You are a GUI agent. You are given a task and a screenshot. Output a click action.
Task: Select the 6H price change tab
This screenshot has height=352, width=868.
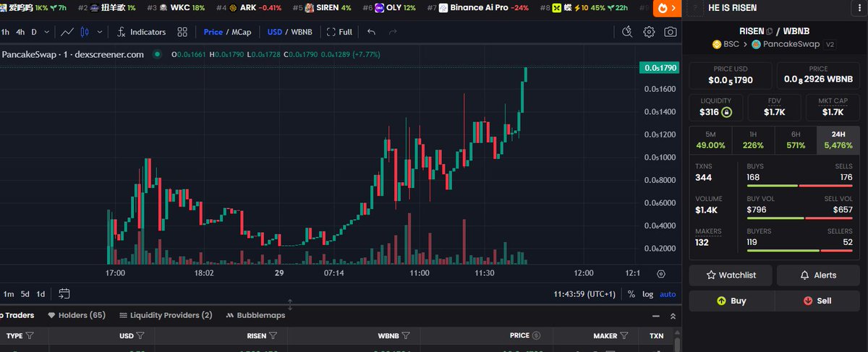795,139
